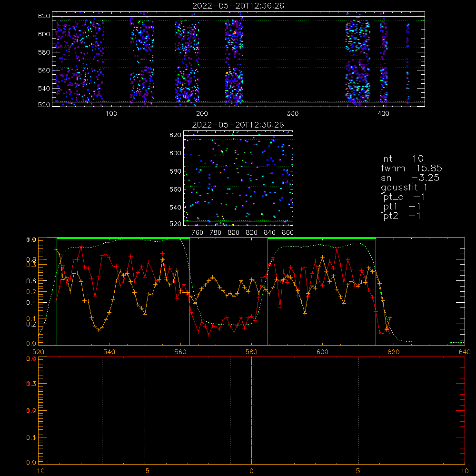Click x-axis label 100 on top image
476x476 pixels.
pos(111,114)
